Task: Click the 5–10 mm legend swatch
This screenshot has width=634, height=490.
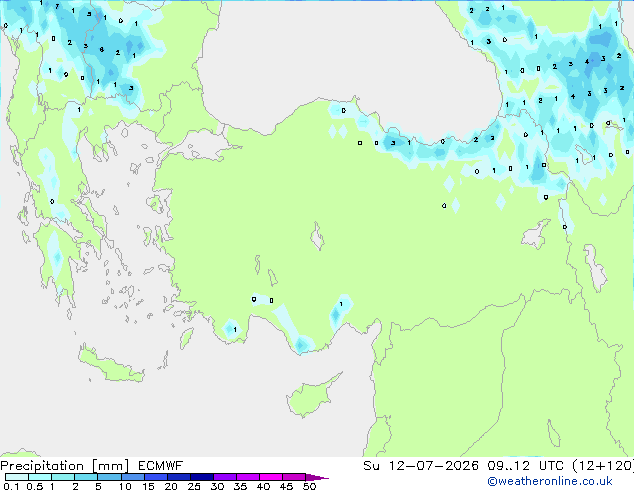Action: coord(109,477)
